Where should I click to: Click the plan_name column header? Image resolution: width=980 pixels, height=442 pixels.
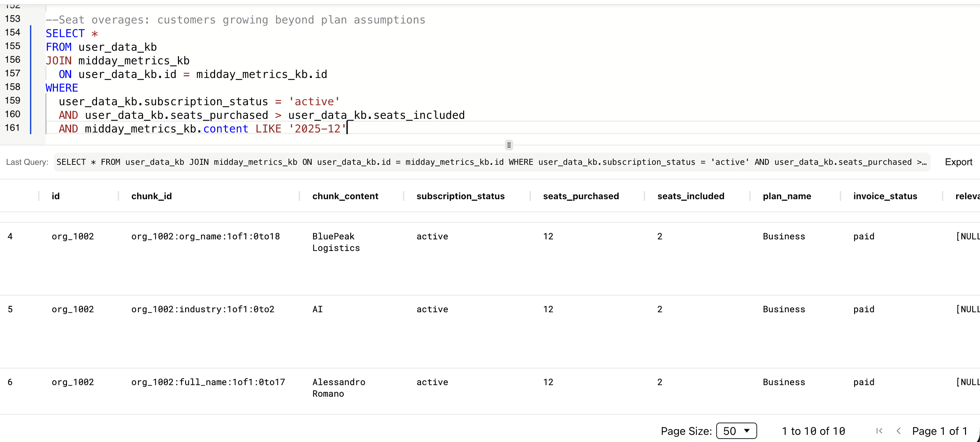tap(786, 196)
